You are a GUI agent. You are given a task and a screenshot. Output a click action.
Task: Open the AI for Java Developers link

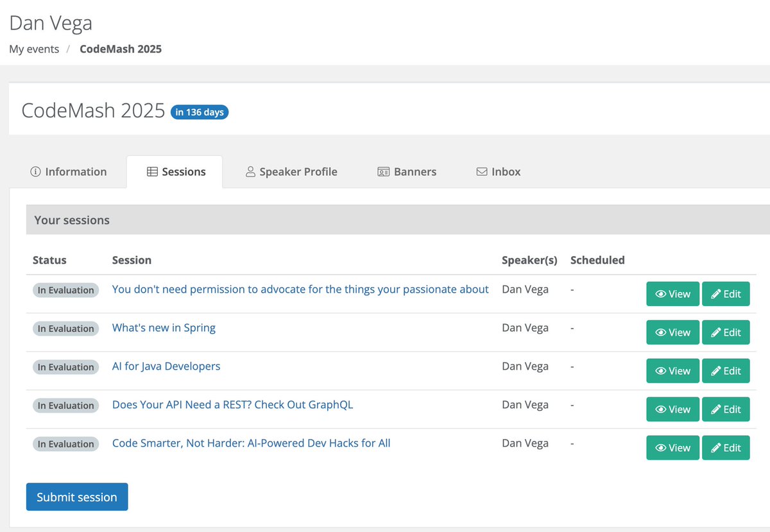(166, 366)
